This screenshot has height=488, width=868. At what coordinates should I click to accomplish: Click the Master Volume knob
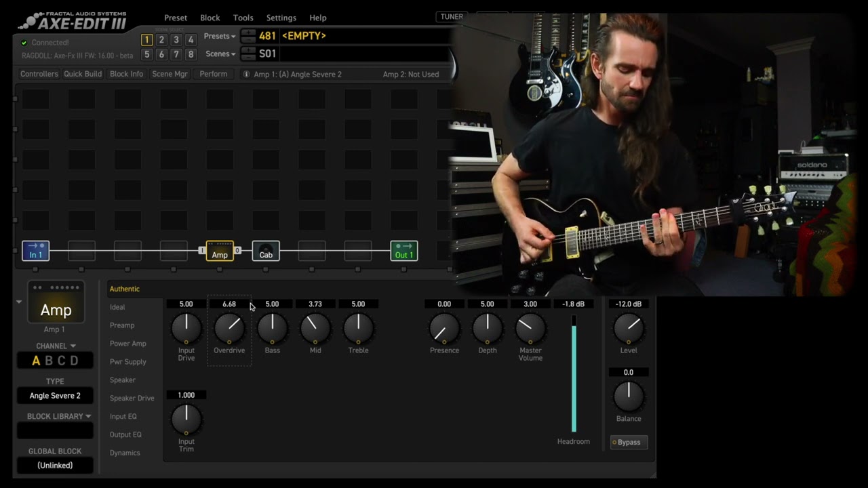(530, 328)
